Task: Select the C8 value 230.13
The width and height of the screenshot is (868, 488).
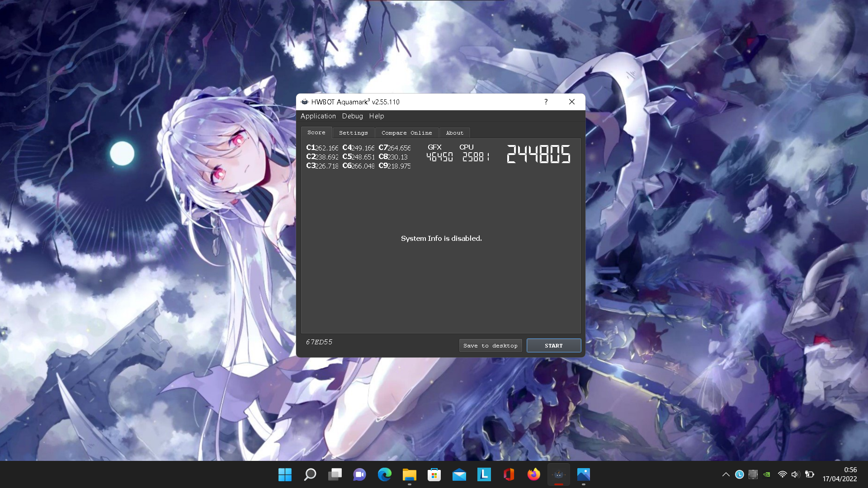Action: click(x=398, y=157)
